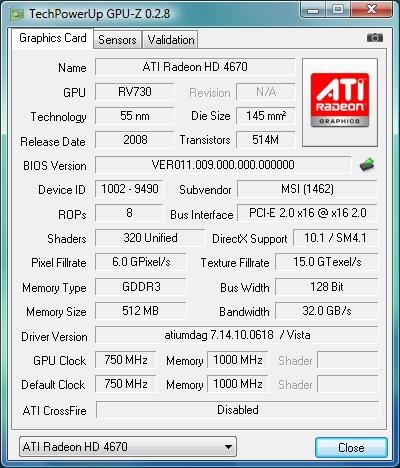Click the Driver Version field

click(x=237, y=335)
